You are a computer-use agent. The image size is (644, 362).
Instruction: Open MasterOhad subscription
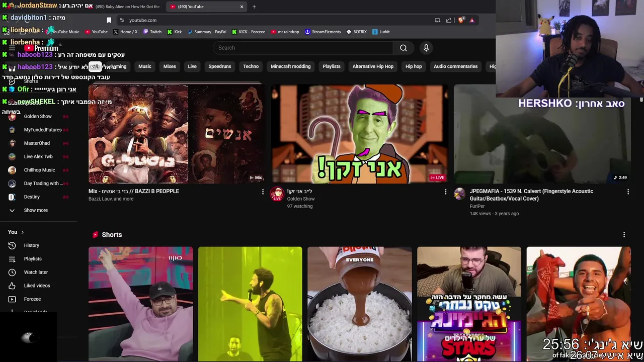click(37, 143)
